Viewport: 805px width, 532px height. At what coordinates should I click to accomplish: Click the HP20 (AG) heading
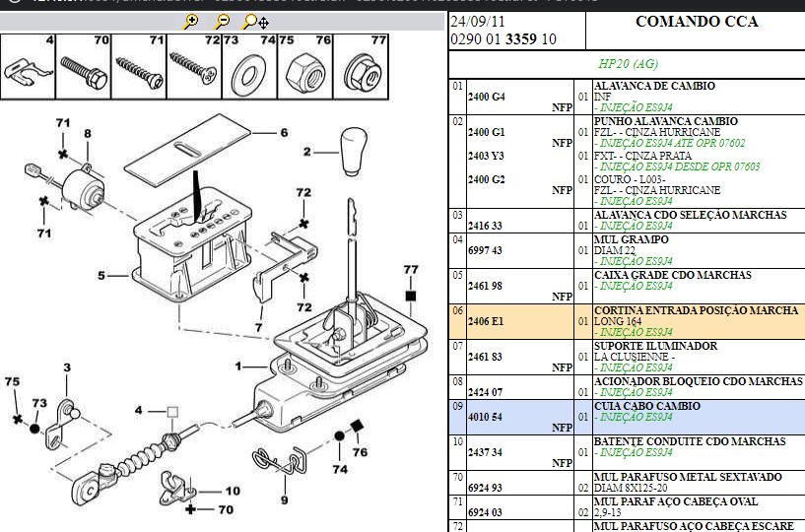[x=628, y=63]
